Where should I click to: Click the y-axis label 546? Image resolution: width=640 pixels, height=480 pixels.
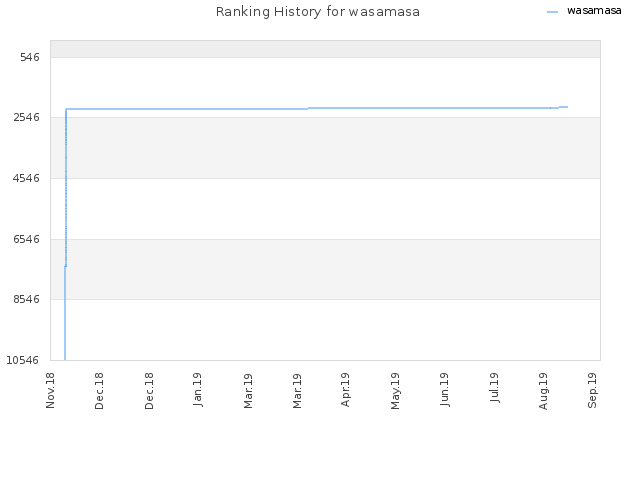pyautogui.click(x=30, y=57)
